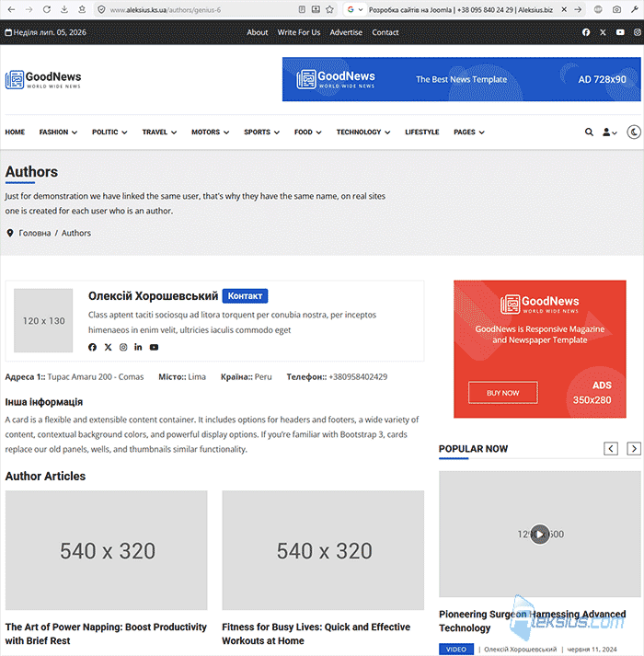This screenshot has height=656, width=644.
Task: Click the 120 x 130 author avatar
Action: 43,320
